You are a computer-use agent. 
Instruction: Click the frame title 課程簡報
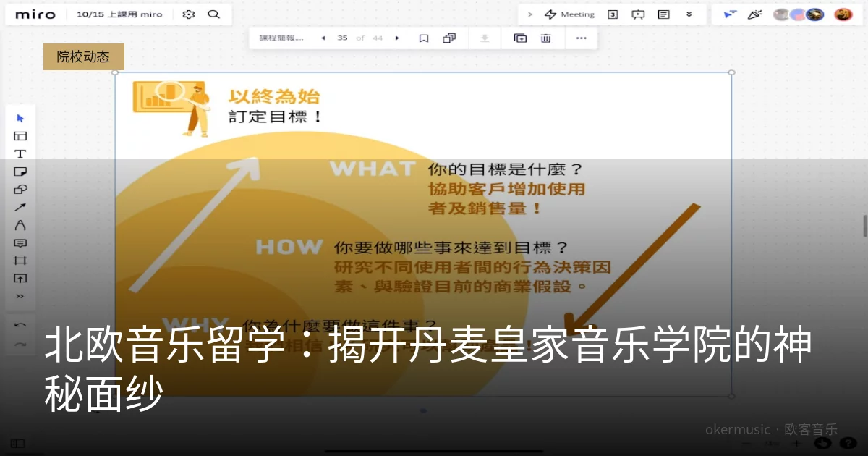coord(282,38)
